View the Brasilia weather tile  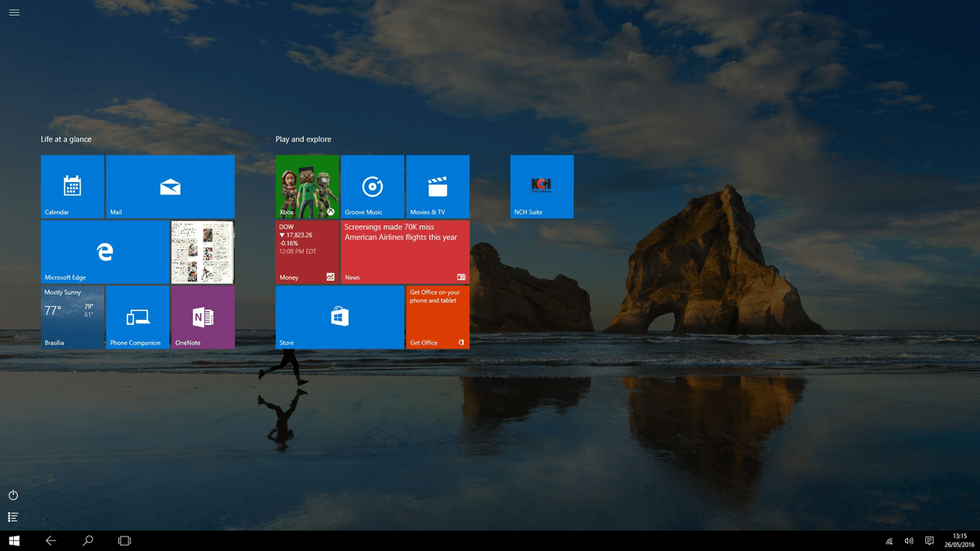[x=72, y=317]
